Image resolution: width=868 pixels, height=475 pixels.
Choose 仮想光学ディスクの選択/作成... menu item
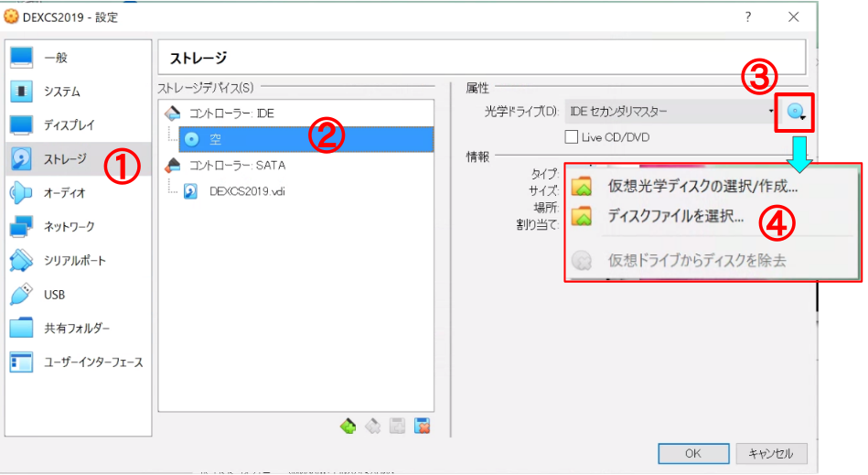click(x=702, y=187)
